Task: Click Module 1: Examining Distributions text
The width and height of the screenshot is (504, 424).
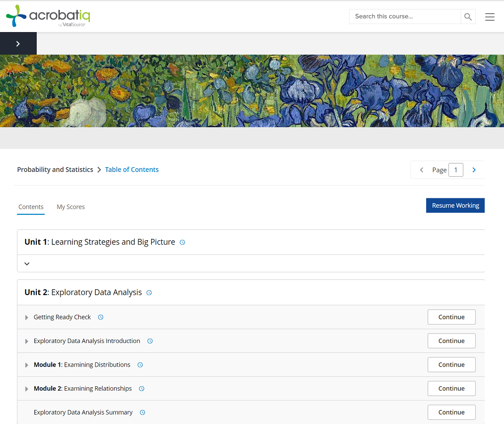Action: point(82,365)
